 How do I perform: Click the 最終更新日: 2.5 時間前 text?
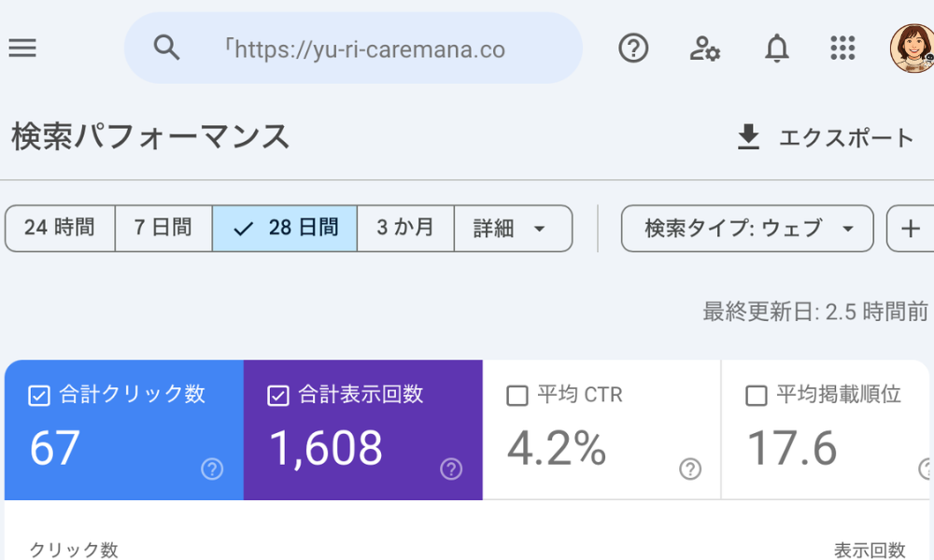click(x=815, y=311)
